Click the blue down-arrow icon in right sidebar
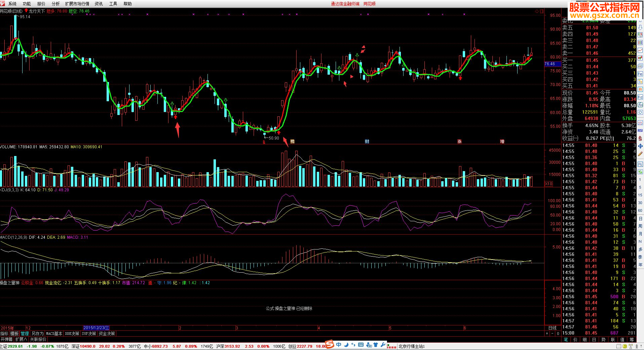 coord(640,28)
